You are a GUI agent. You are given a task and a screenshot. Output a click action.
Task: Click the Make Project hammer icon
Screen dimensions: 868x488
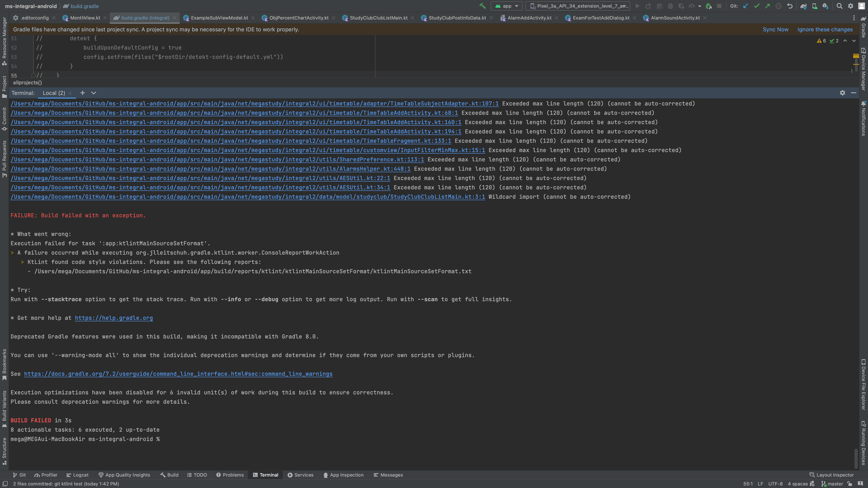[483, 6]
